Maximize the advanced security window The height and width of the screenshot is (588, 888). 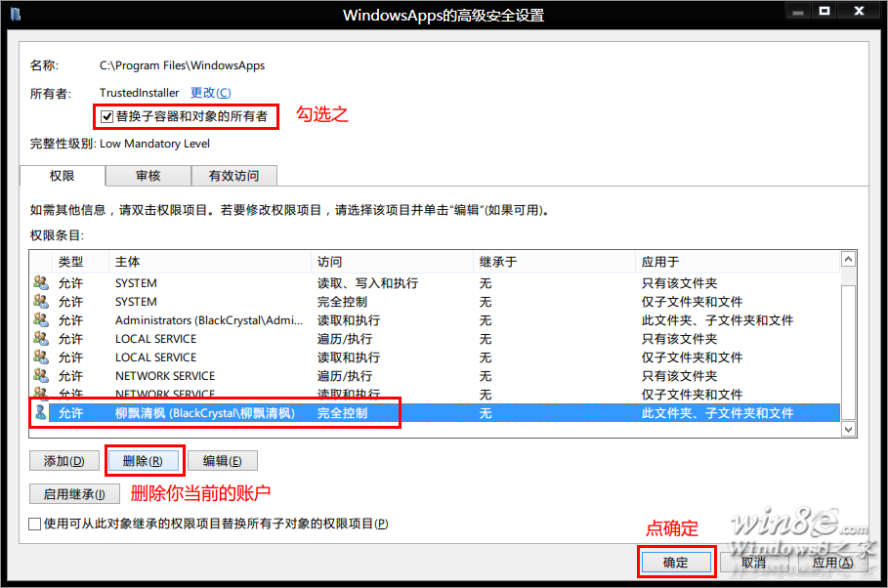tap(824, 12)
